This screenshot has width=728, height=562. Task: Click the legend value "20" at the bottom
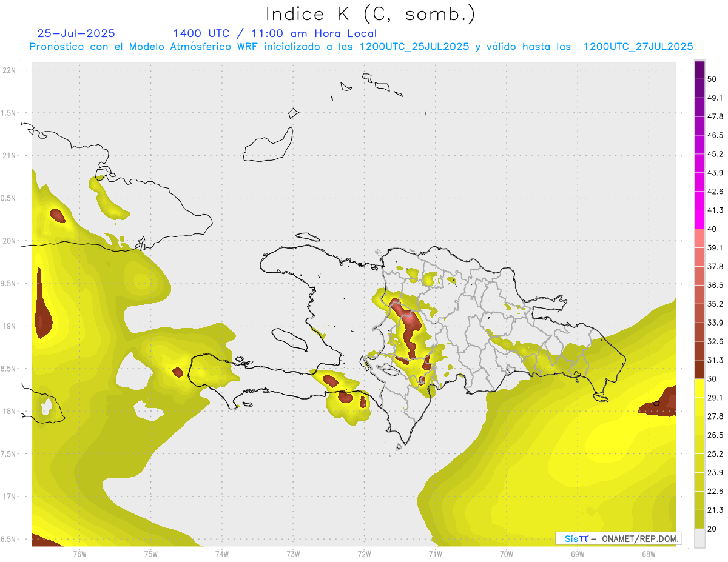[x=712, y=529]
